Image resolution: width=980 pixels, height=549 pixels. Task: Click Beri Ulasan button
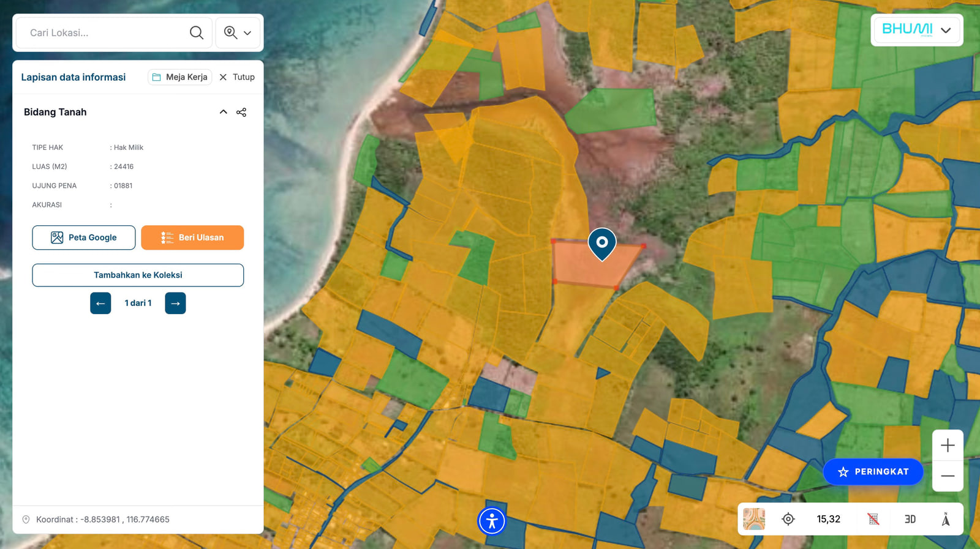click(x=192, y=237)
